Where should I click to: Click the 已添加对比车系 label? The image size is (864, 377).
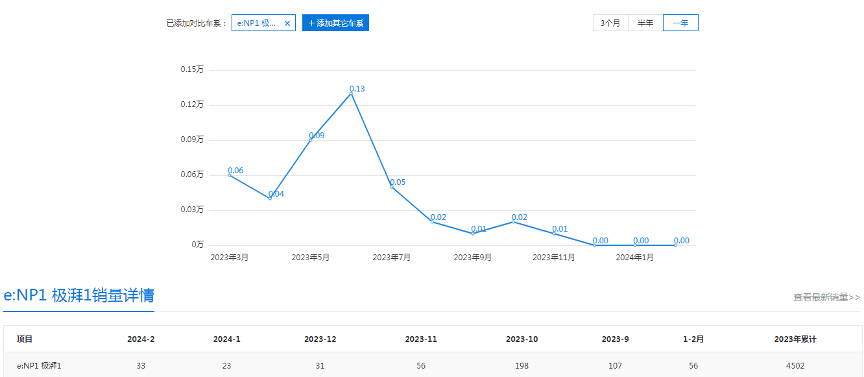click(196, 23)
